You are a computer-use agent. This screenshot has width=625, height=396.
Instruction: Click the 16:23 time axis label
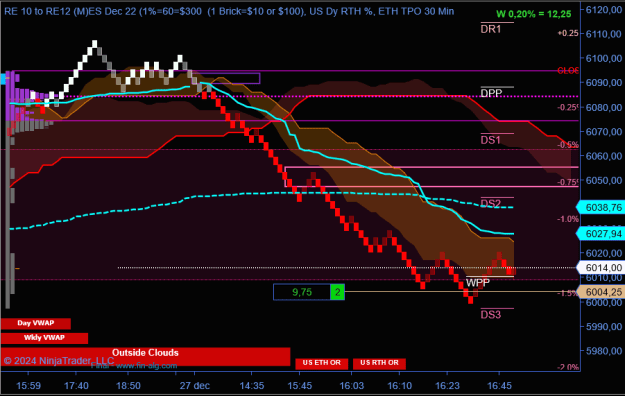[x=447, y=386]
